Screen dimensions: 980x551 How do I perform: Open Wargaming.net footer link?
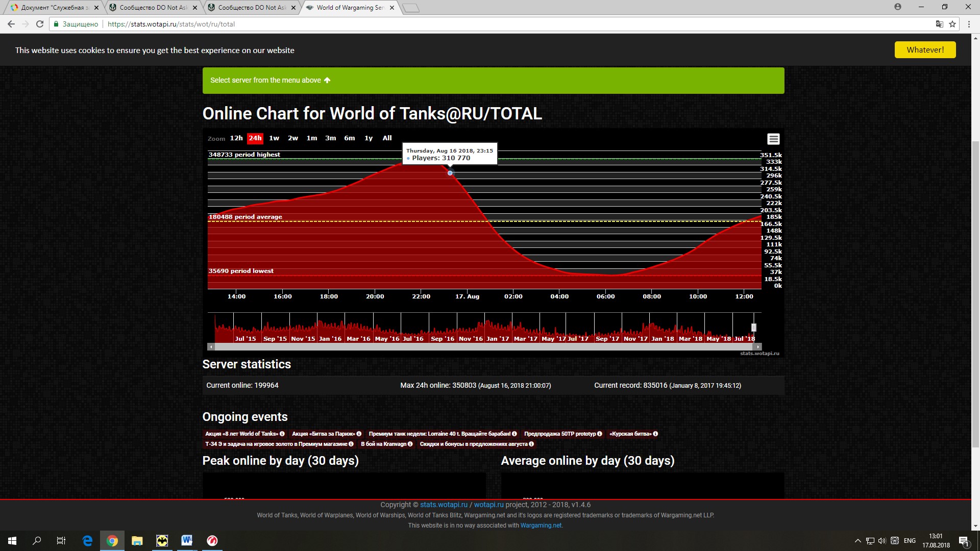pos(541,525)
